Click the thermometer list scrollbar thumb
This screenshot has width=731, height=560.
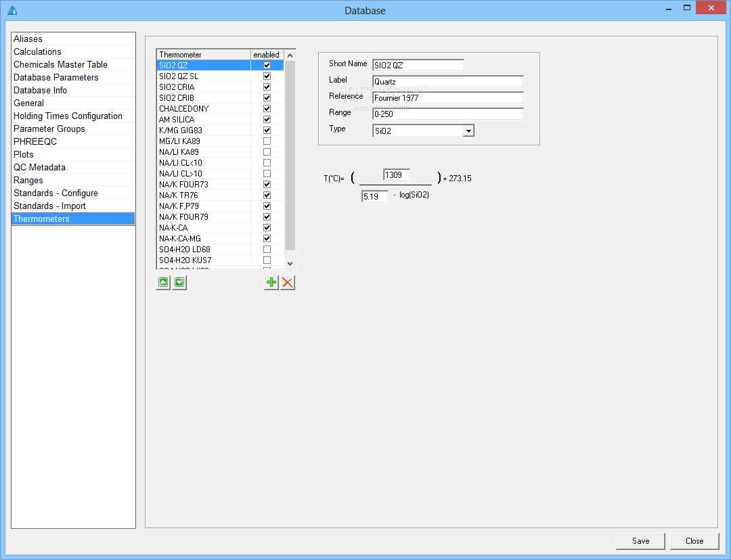coord(290,155)
